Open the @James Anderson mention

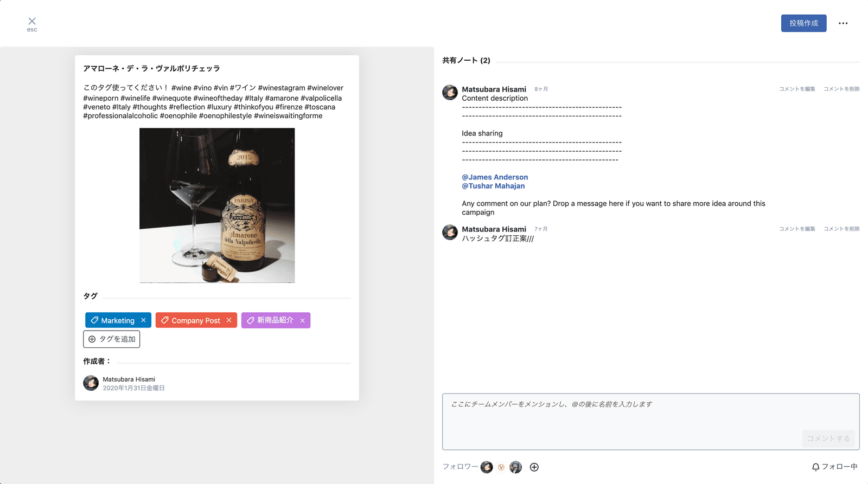[x=495, y=177]
